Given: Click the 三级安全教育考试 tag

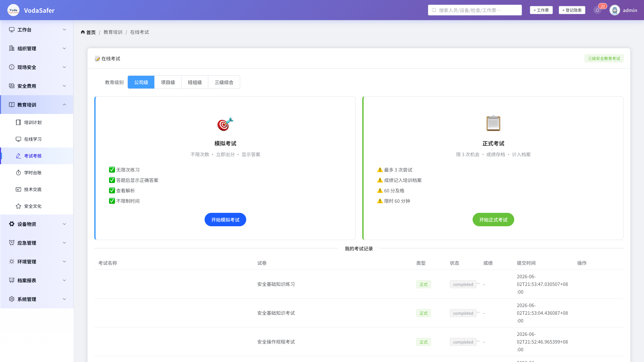Looking at the screenshot, I should [604, 58].
